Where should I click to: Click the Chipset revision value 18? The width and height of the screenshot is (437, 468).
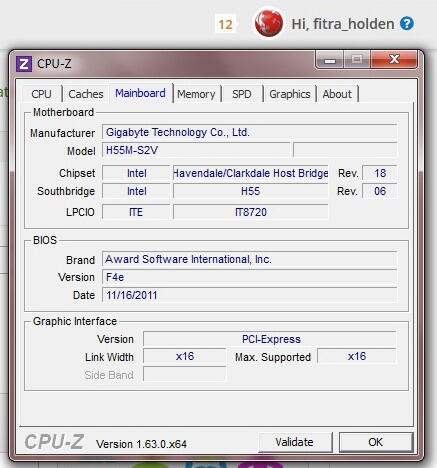[x=380, y=173]
